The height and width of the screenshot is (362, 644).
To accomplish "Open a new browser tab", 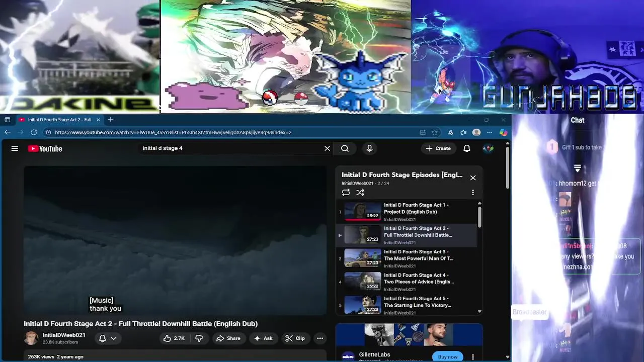I will (110, 120).
